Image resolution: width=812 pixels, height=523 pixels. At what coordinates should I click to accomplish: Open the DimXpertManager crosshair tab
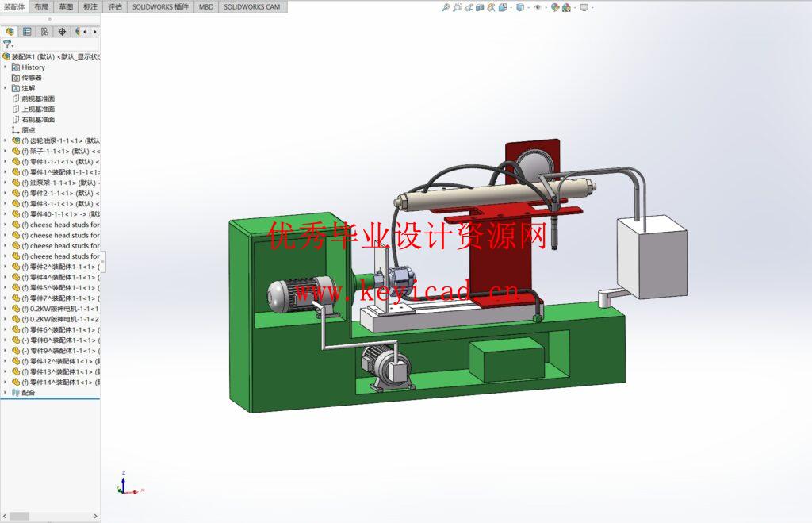(62, 32)
